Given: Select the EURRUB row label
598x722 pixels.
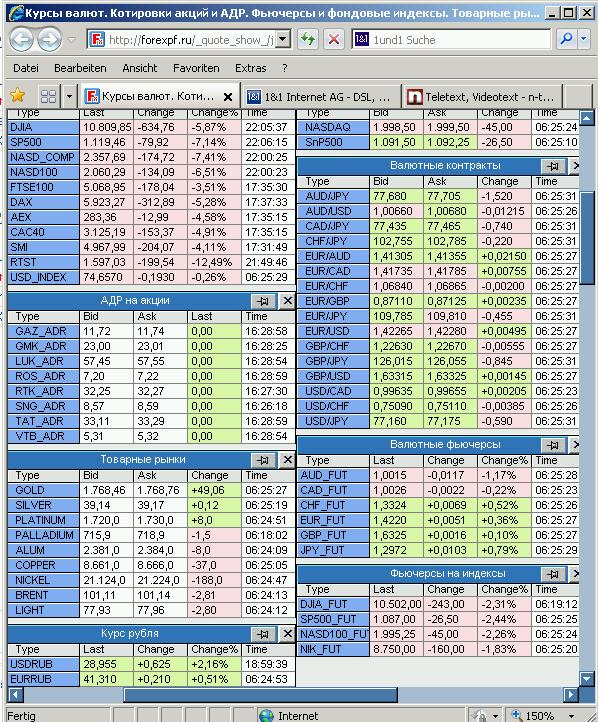Looking at the screenshot, I should [x=43, y=680].
